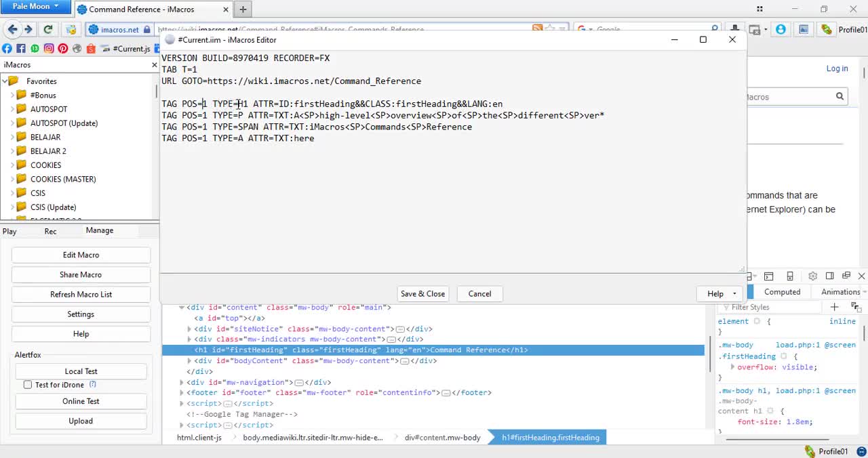The width and height of the screenshot is (868, 458).
Task: Go forward with the forward arrow
Action: coord(28,29)
